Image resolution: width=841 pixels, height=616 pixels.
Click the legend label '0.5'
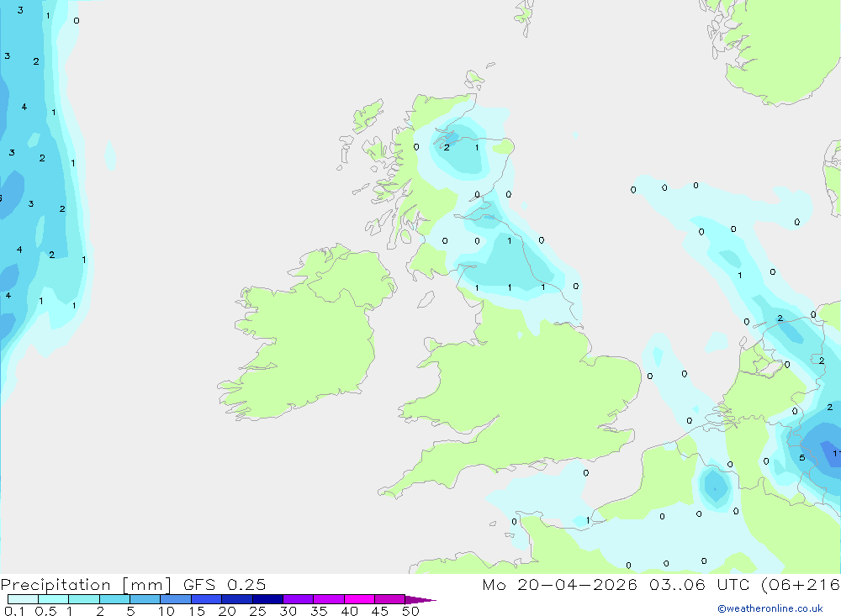coord(45,611)
